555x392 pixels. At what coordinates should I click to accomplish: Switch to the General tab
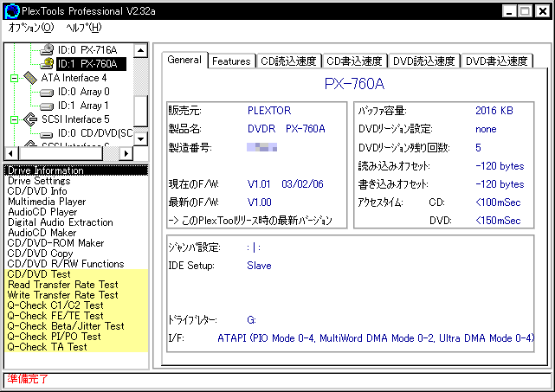184,60
